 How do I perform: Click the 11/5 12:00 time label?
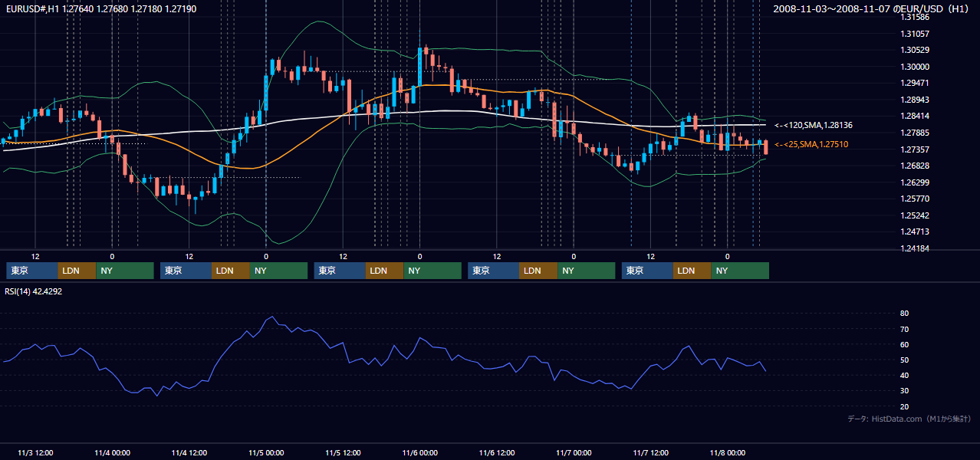point(343,452)
